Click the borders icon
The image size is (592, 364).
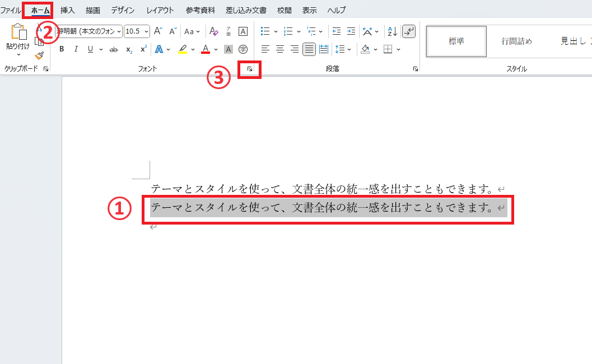pyautogui.click(x=388, y=49)
